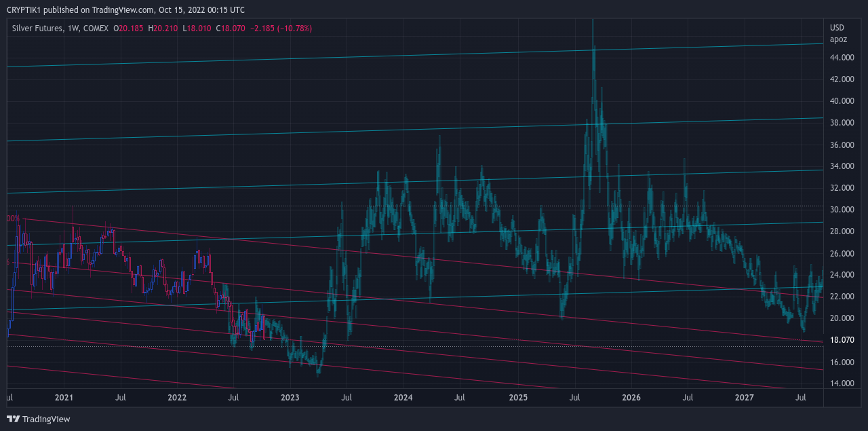Click the Silver Futures, 1W, COMEX symbol title

60,28
